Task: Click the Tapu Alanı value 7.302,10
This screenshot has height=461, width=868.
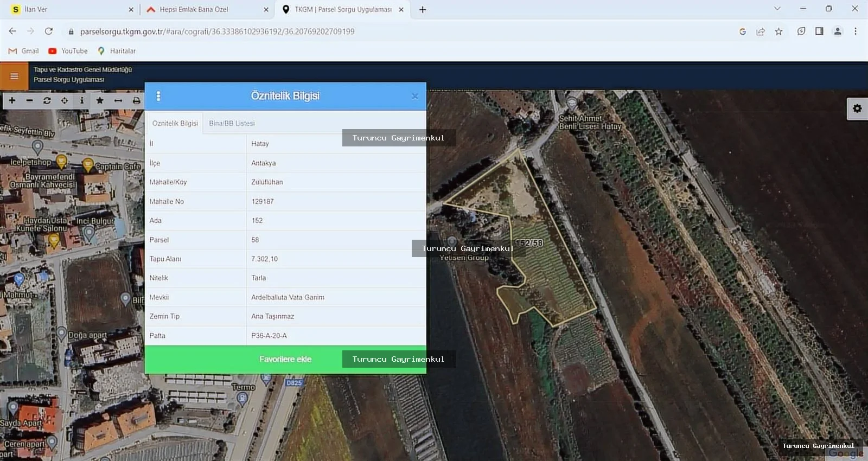Action: (264, 259)
